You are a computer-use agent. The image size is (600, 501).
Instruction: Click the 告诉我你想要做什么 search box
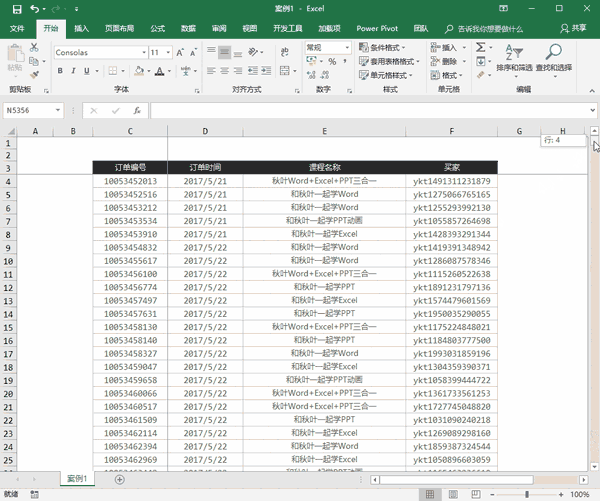point(484,29)
